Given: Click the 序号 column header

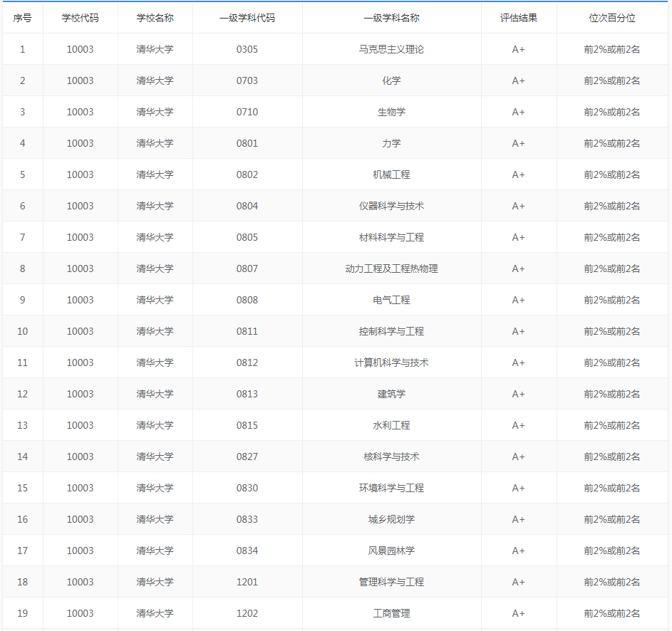Looking at the screenshot, I should point(23,18).
